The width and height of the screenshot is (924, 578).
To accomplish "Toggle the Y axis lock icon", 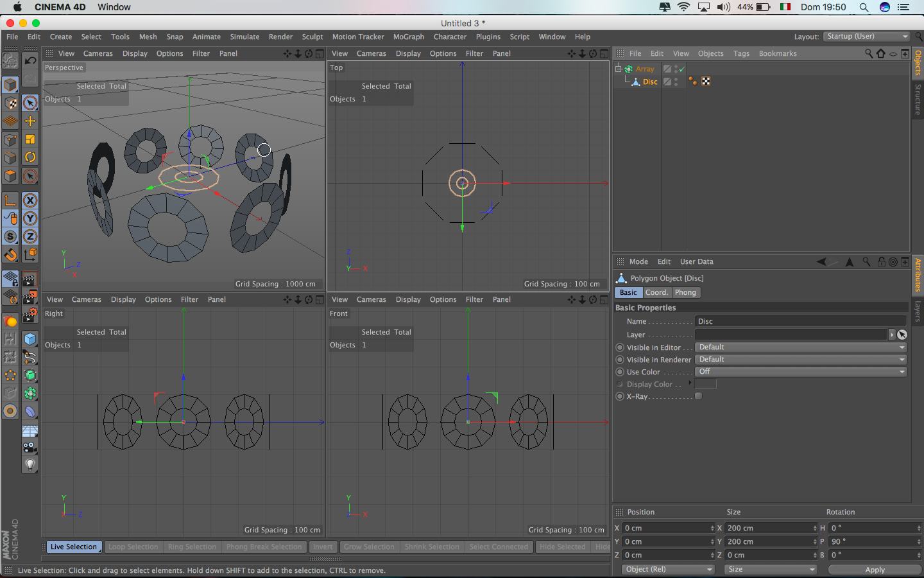I will coord(30,218).
